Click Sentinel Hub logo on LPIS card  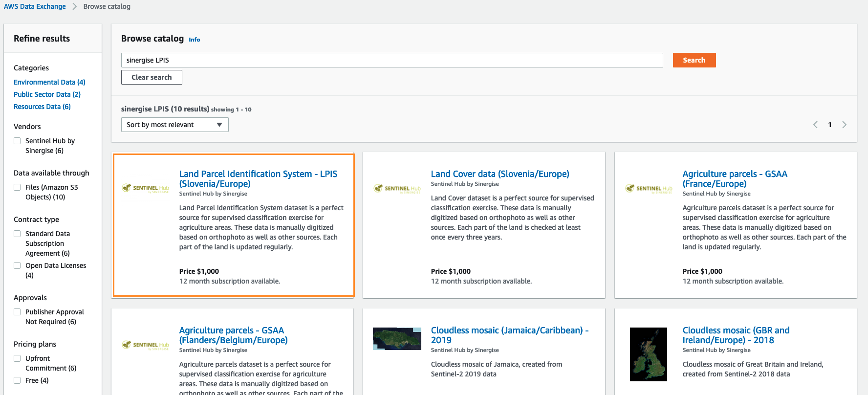coord(145,188)
